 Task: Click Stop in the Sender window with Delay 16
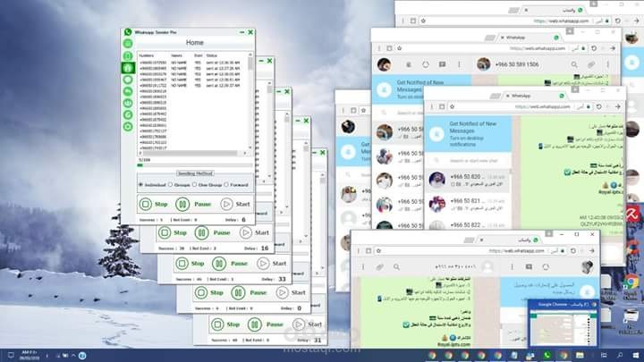tap(173, 232)
